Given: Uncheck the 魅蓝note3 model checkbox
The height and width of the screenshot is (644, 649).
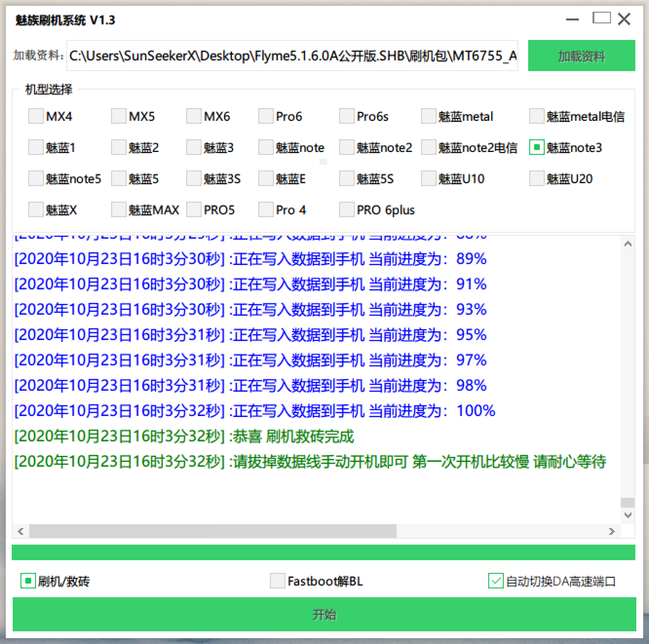Looking at the screenshot, I should tap(536, 148).
